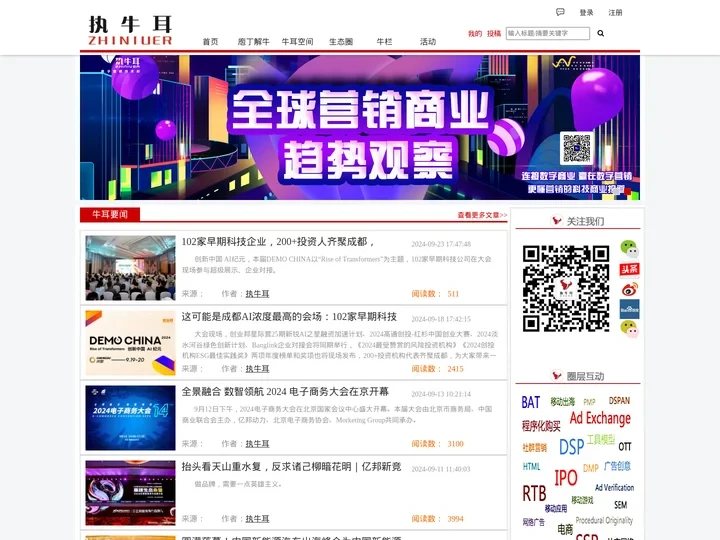The image size is (720, 540).
Task: Click the Procedural Originality tag
Action: pyautogui.click(x=604, y=520)
